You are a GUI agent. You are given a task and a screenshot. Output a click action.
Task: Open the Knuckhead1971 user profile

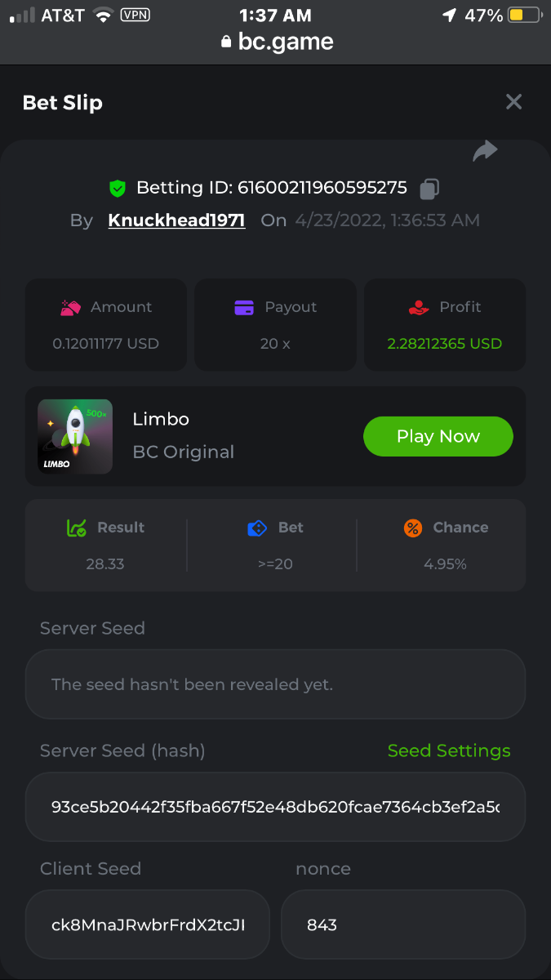(176, 220)
